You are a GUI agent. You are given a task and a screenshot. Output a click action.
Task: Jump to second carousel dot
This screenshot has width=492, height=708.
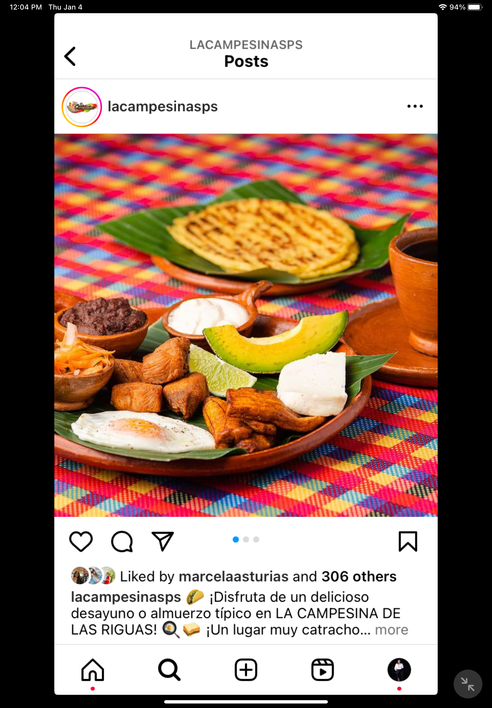(x=246, y=539)
